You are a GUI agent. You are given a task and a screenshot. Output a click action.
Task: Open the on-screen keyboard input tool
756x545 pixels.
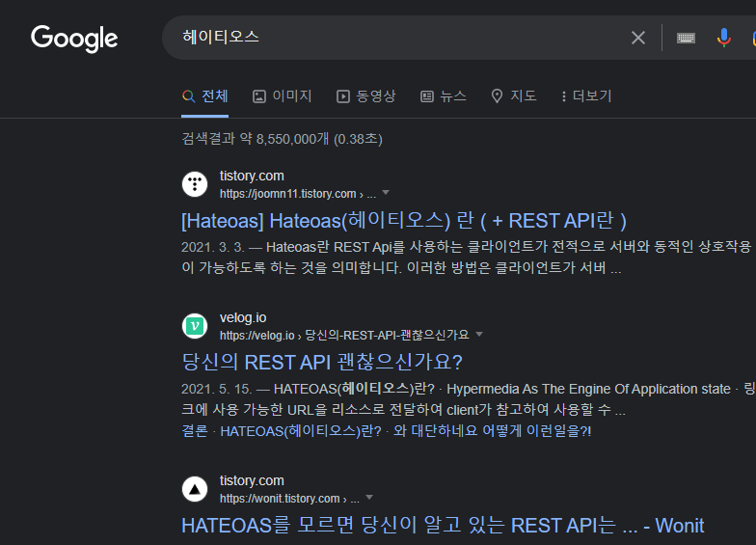pyautogui.click(x=686, y=38)
